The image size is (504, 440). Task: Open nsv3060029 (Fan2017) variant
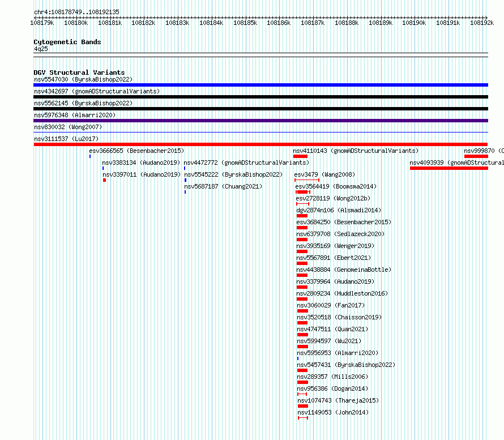pyautogui.click(x=331, y=305)
